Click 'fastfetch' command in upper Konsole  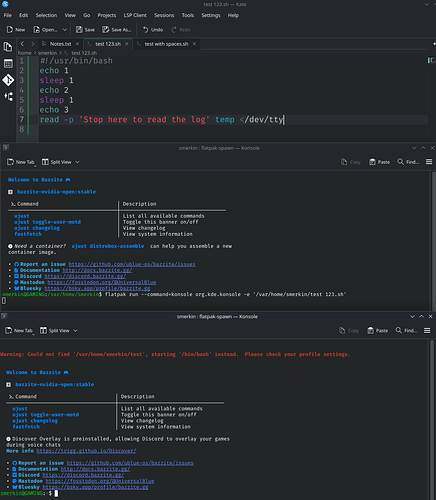point(28,234)
